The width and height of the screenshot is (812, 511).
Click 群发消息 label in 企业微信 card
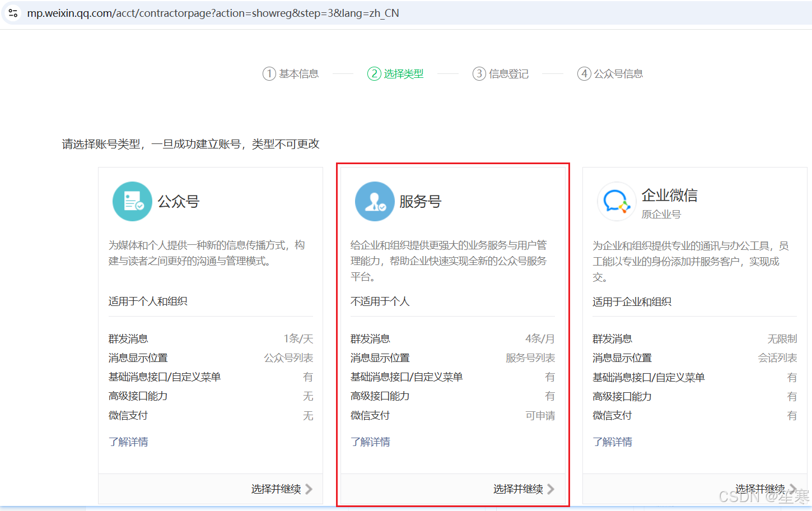point(612,339)
